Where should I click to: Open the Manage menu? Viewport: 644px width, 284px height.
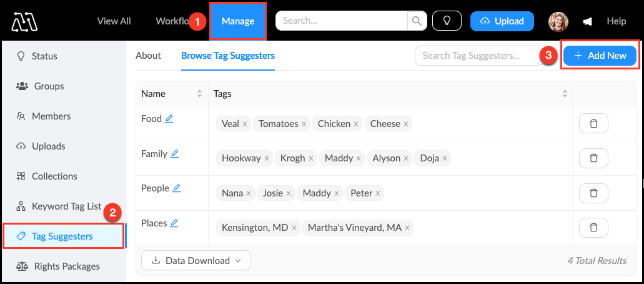click(238, 21)
